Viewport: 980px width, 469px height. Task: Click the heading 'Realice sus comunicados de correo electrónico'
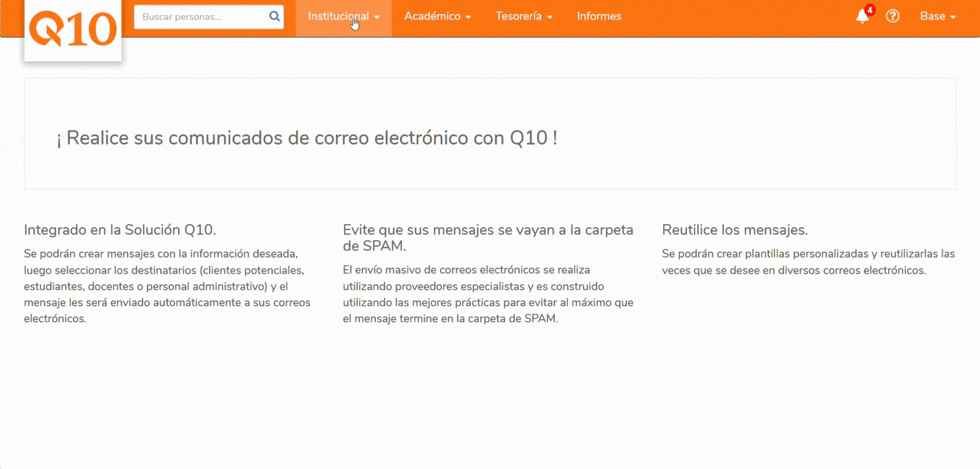(307, 138)
